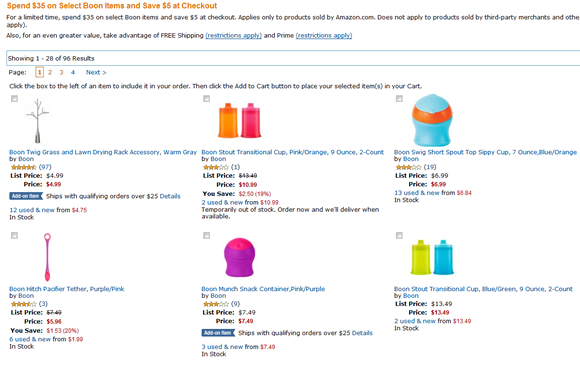Screen dimensions: 580x366
Task: Click the purple Munch Snack Container image
Action: tap(240, 257)
